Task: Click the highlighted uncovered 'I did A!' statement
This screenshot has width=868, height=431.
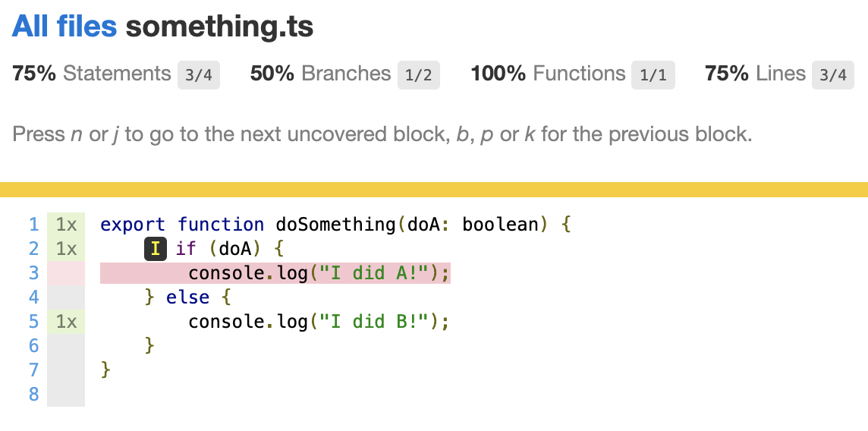Action: tap(275, 273)
